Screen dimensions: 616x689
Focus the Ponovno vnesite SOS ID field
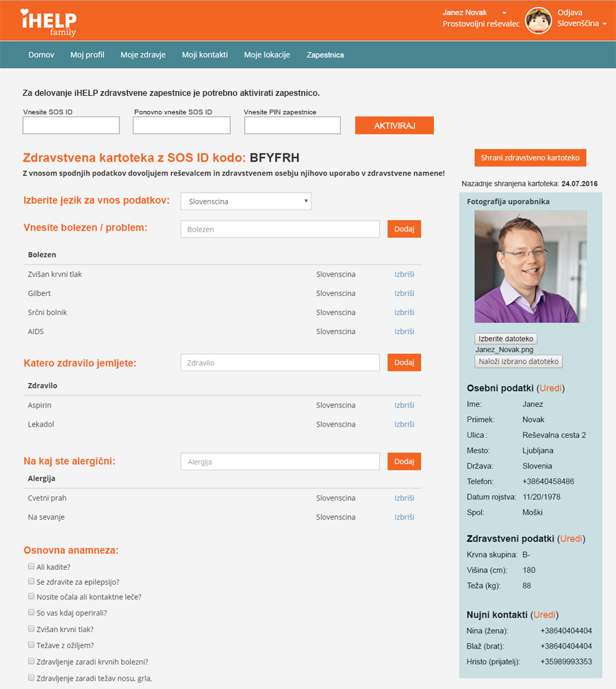(x=182, y=125)
